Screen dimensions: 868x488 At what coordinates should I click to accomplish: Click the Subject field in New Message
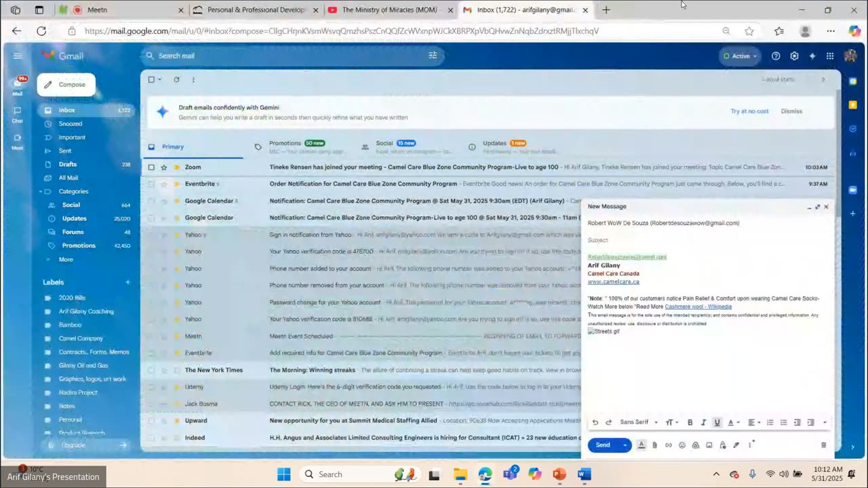[708, 240]
